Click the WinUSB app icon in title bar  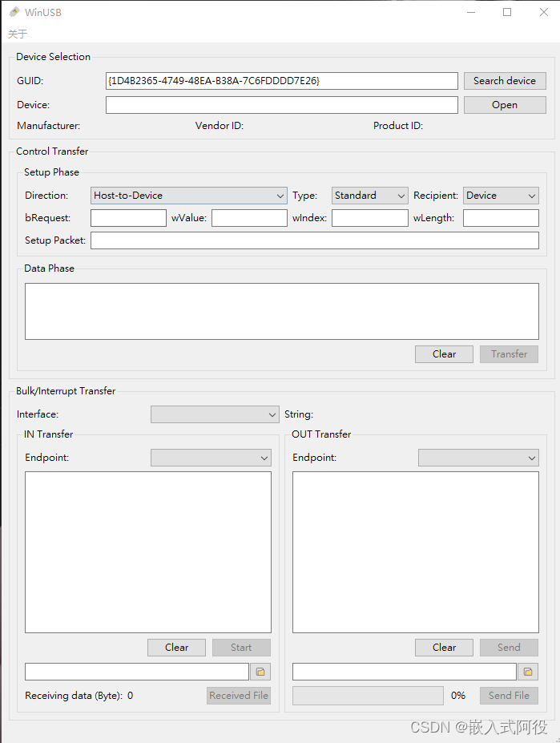pos(14,12)
